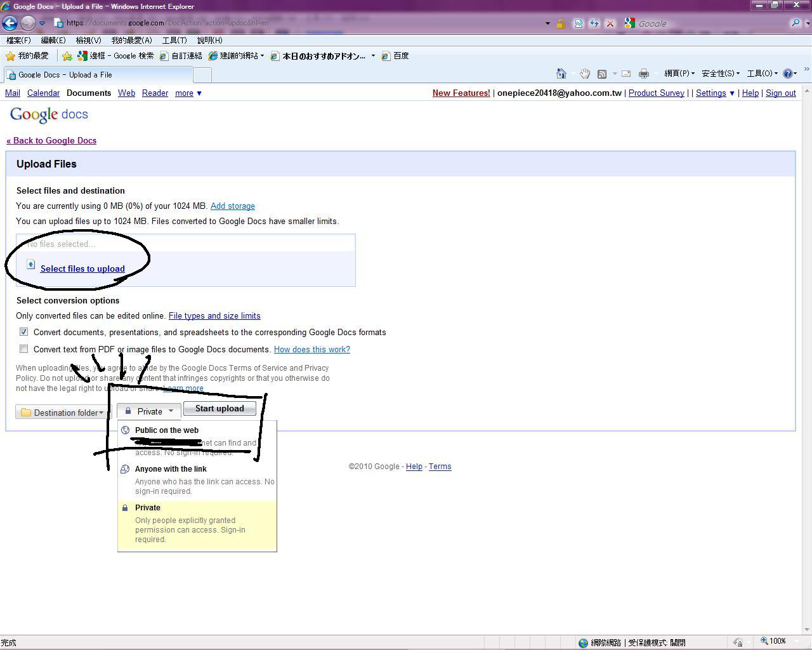This screenshot has width=812, height=650.
Task: Open the 百度 bookmark
Action: pos(395,56)
